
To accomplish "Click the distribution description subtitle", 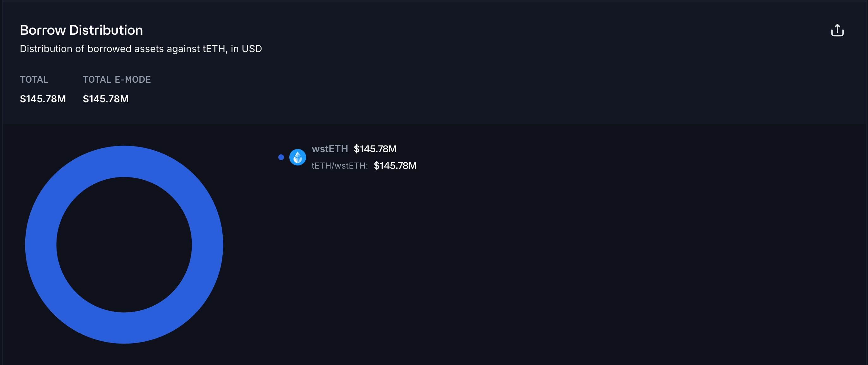I will pyautogui.click(x=141, y=49).
